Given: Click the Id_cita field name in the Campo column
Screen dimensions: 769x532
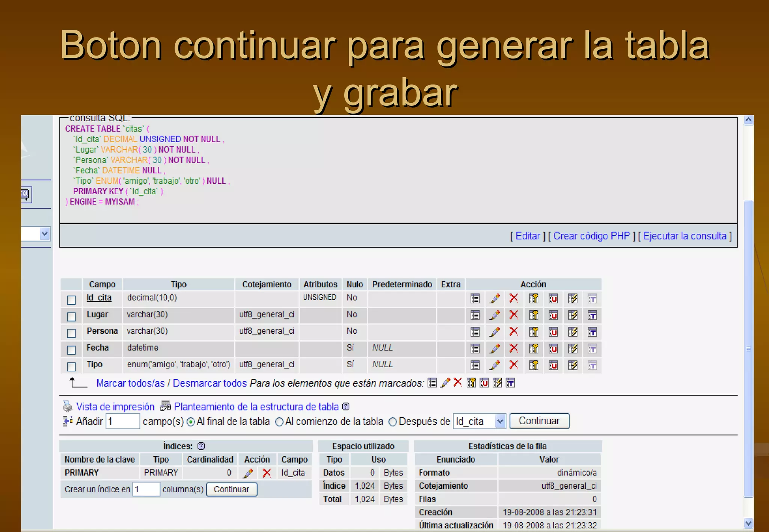Looking at the screenshot, I should 99,298.
